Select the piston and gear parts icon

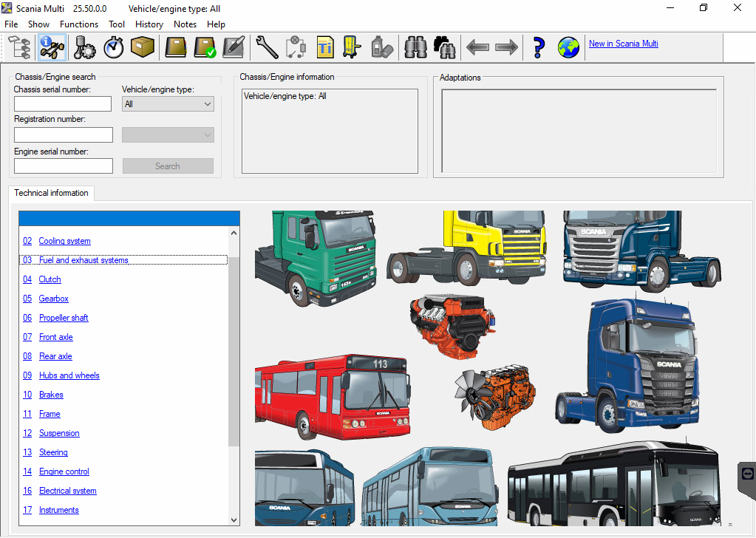pos(85,47)
